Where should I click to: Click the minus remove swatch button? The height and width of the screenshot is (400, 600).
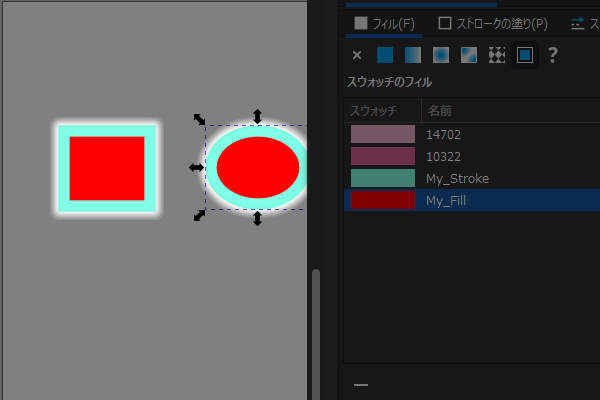361,385
